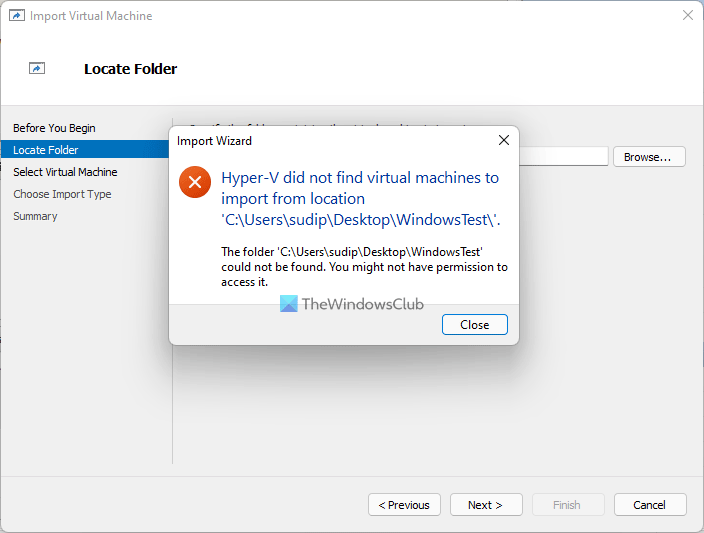The height and width of the screenshot is (533, 704).
Task: Click the Import Virtual Machine title bar icon
Action: [17, 15]
